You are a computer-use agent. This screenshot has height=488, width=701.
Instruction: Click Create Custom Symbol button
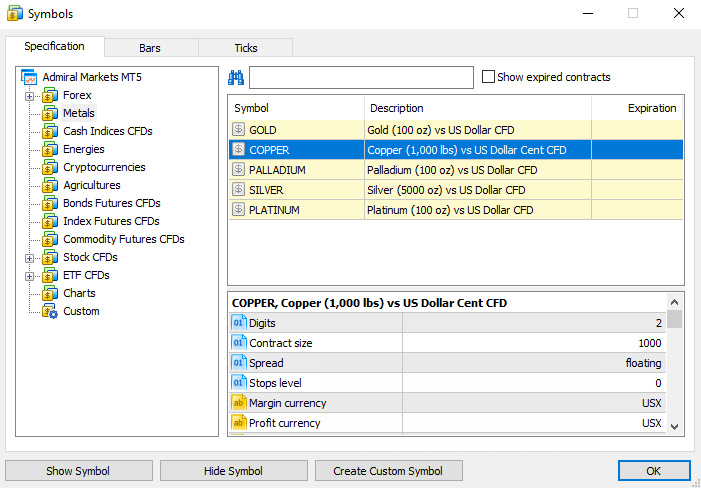coord(389,471)
